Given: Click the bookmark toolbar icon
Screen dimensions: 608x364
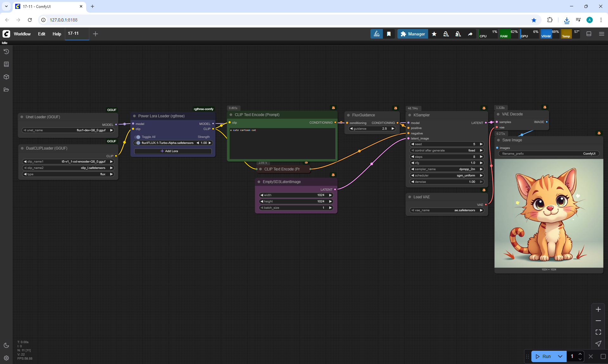Looking at the screenshot, I should (389, 34).
